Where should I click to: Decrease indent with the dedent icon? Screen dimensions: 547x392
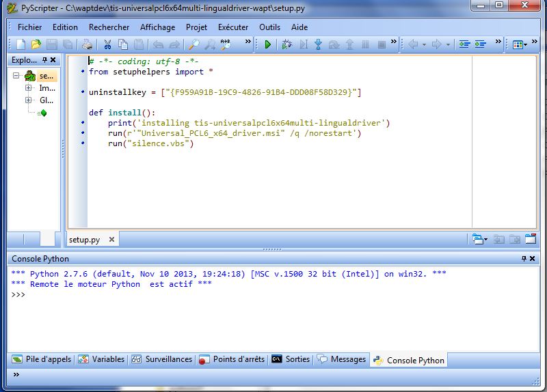464,44
